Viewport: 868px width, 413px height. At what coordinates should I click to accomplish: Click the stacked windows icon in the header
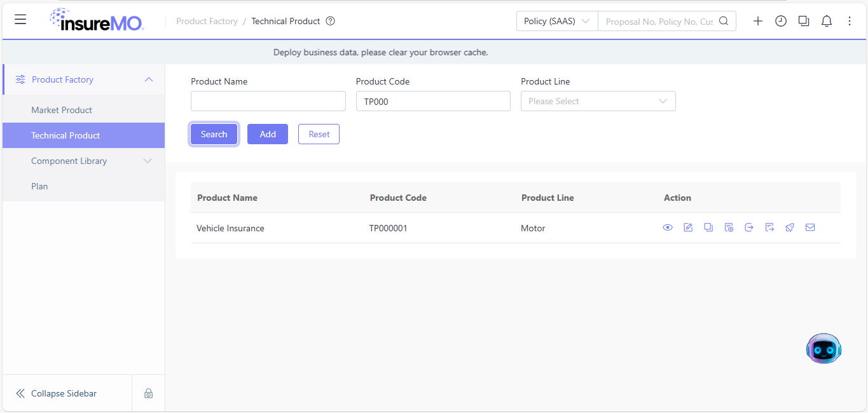pos(804,21)
